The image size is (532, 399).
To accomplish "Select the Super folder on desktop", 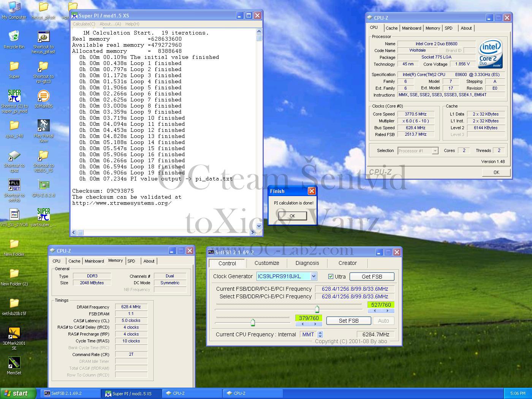I will [14, 70].
